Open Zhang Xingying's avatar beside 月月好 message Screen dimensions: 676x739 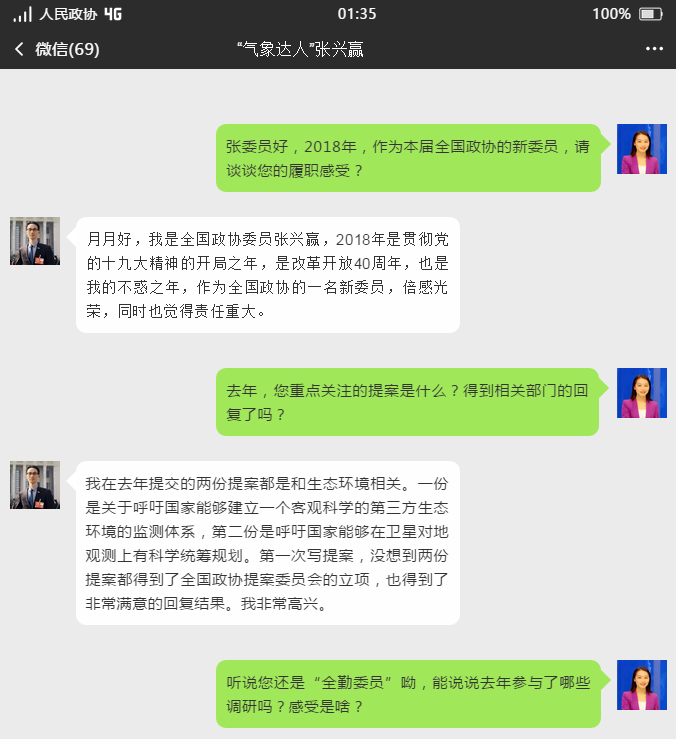pyautogui.click(x=35, y=241)
